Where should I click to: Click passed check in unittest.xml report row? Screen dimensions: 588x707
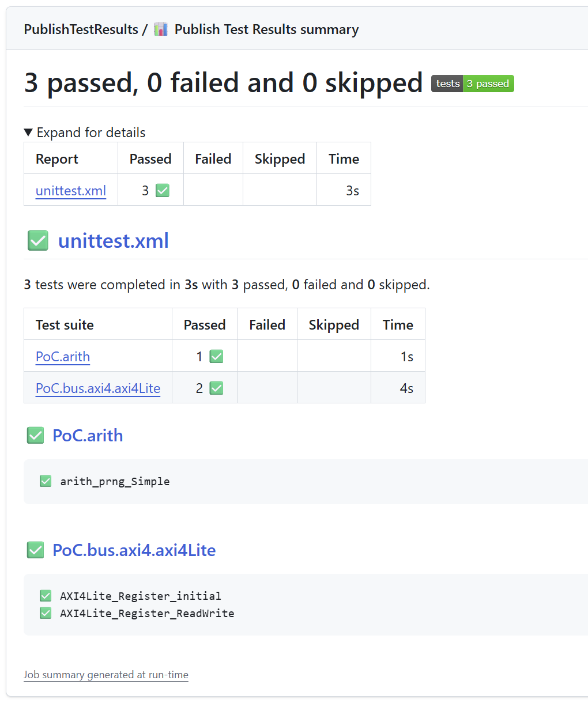tap(163, 191)
